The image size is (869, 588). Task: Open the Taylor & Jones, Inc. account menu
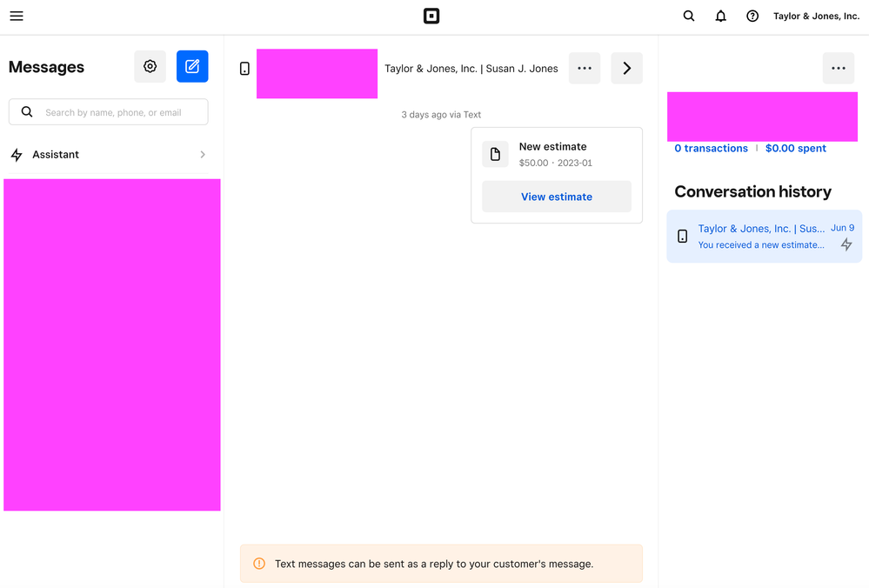(816, 17)
